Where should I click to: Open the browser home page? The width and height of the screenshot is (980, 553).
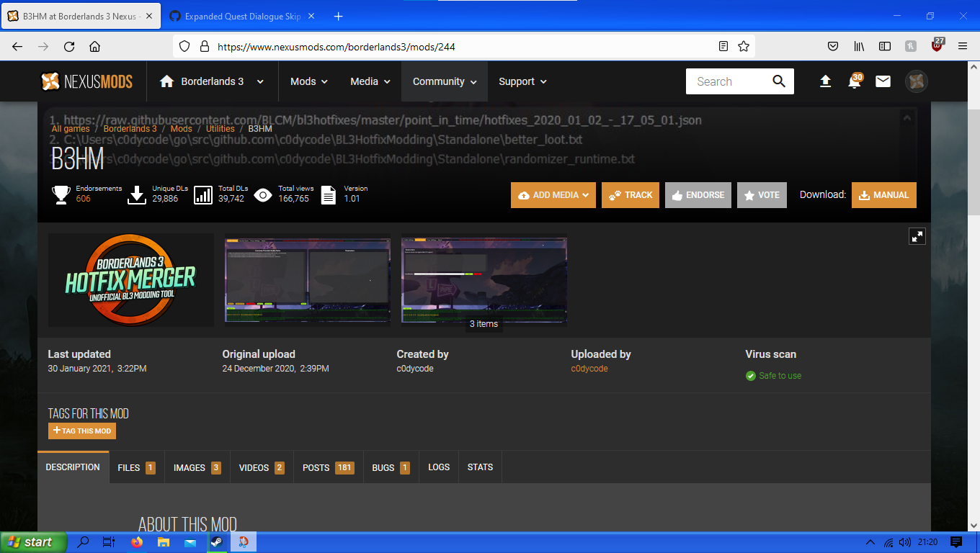pos(94,46)
